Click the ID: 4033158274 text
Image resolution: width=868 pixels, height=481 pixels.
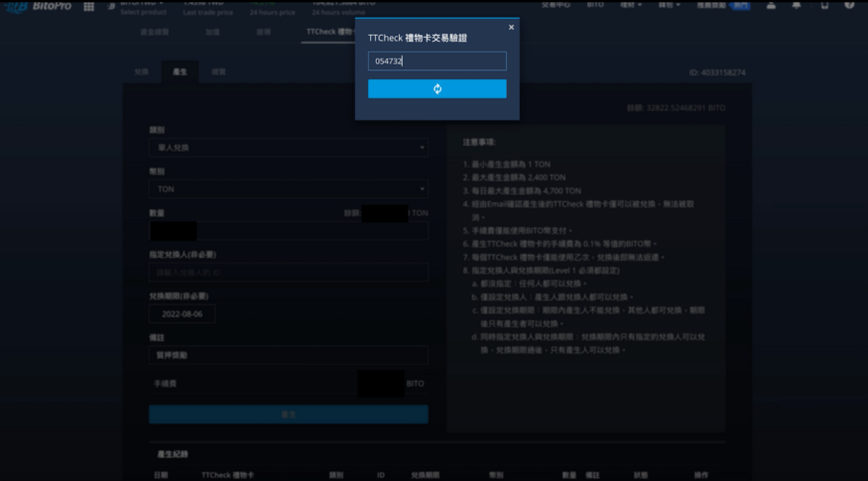[717, 72]
